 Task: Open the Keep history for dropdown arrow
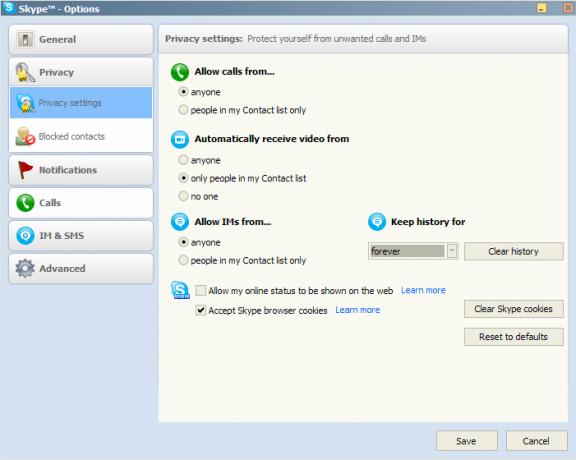click(452, 251)
